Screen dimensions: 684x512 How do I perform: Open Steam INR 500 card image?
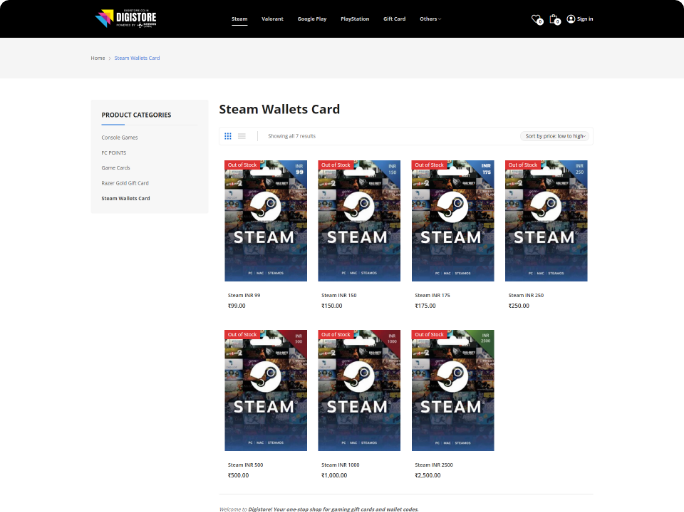coord(266,390)
